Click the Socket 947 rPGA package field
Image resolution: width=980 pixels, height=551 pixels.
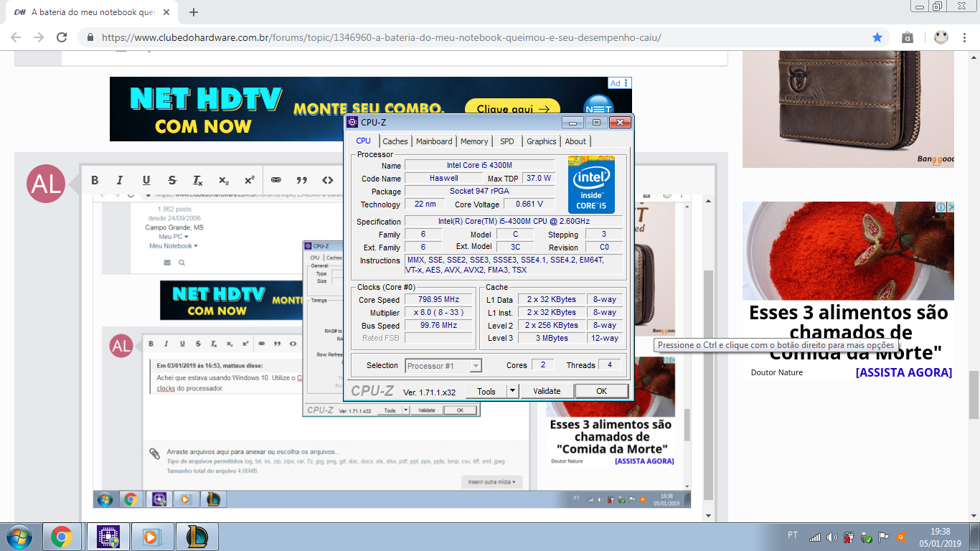[x=479, y=191]
